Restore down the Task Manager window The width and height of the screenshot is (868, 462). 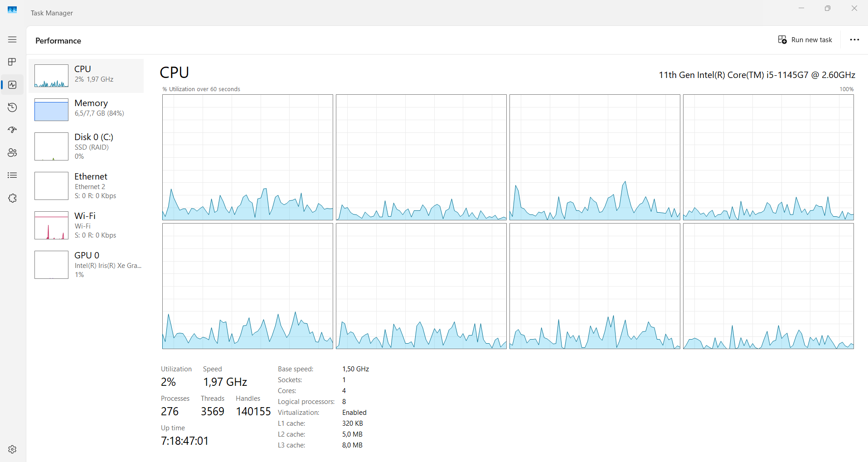(828, 8)
